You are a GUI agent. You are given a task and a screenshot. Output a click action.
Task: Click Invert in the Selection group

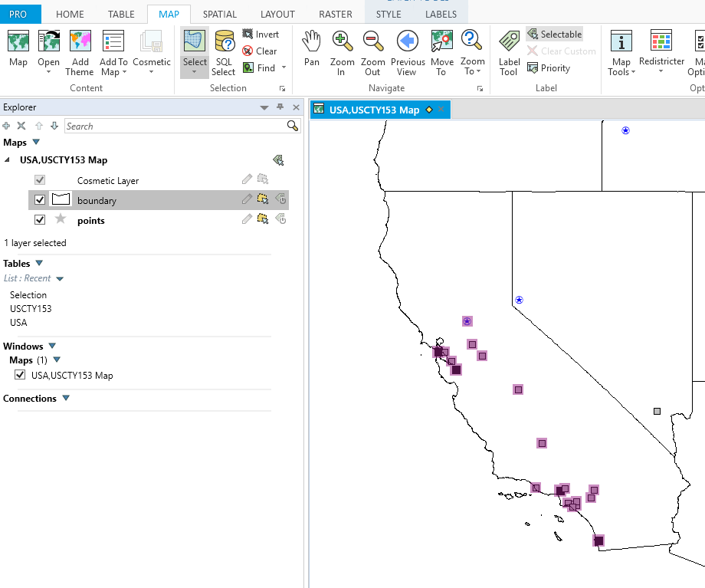[263, 33]
